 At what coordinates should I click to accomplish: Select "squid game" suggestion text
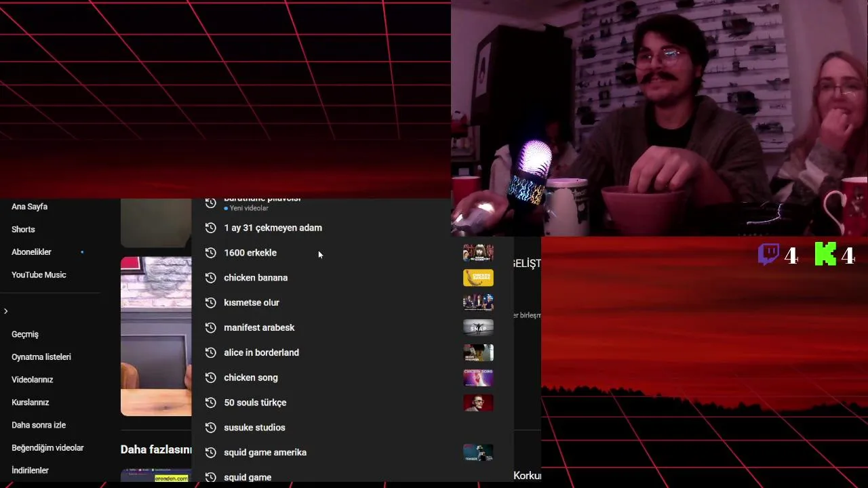248,477
